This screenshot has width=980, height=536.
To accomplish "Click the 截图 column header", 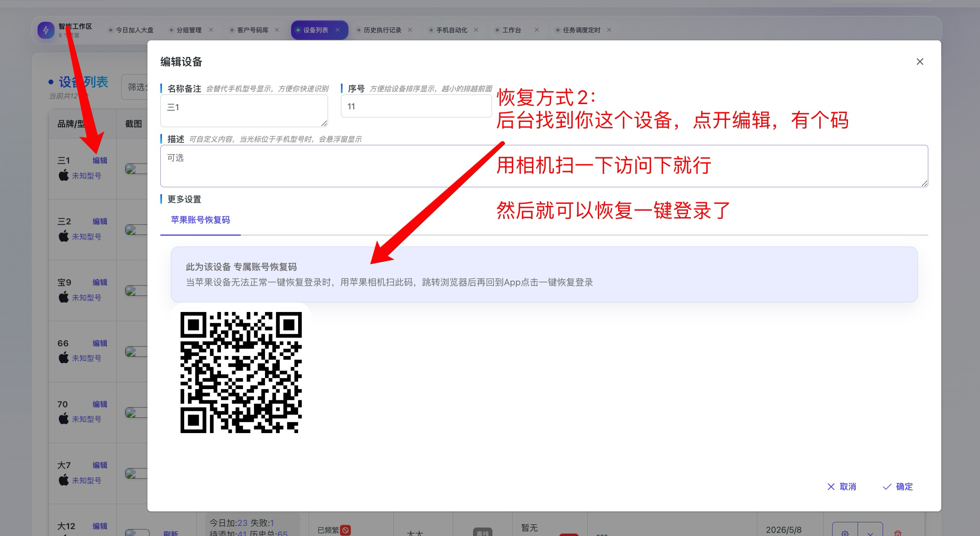I will pyautogui.click(x=133, y=124).
